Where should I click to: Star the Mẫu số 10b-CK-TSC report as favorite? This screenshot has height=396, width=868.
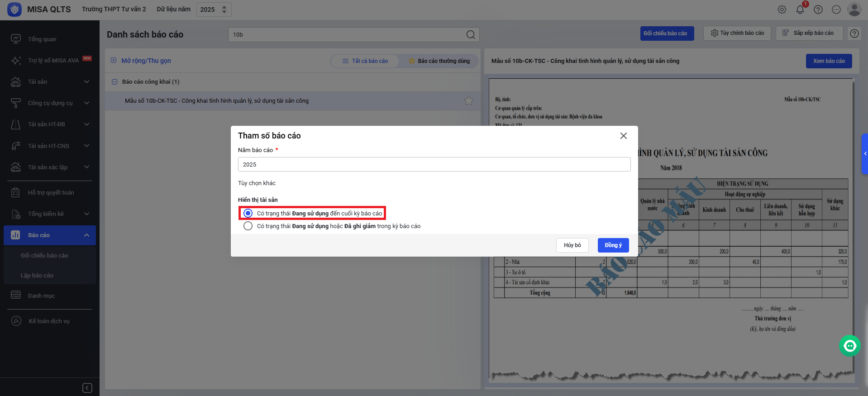coord(468,101)
